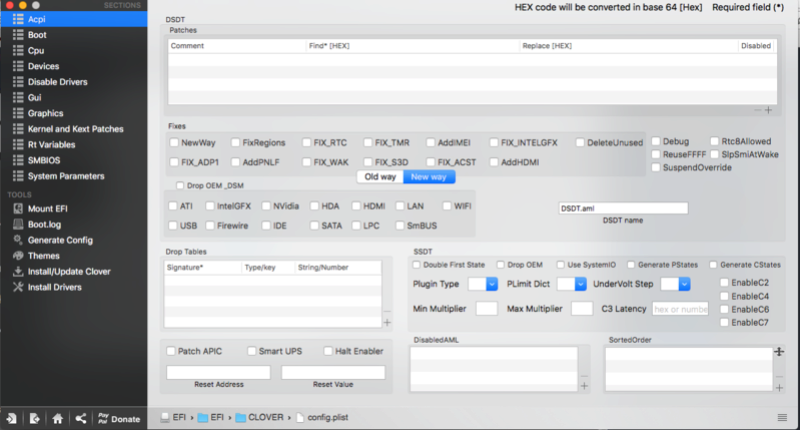This screenshot has width=800, height=430.
Task: Click the Find* [HEX] column header
Action: [412, 46]
